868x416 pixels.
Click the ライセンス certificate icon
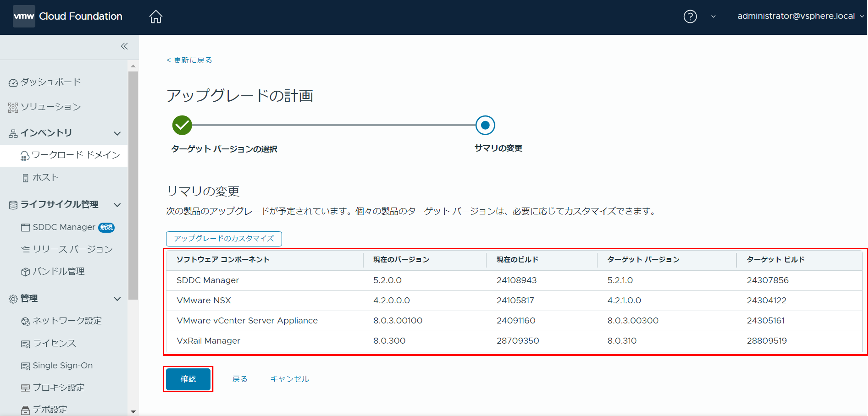pos(25,344)
